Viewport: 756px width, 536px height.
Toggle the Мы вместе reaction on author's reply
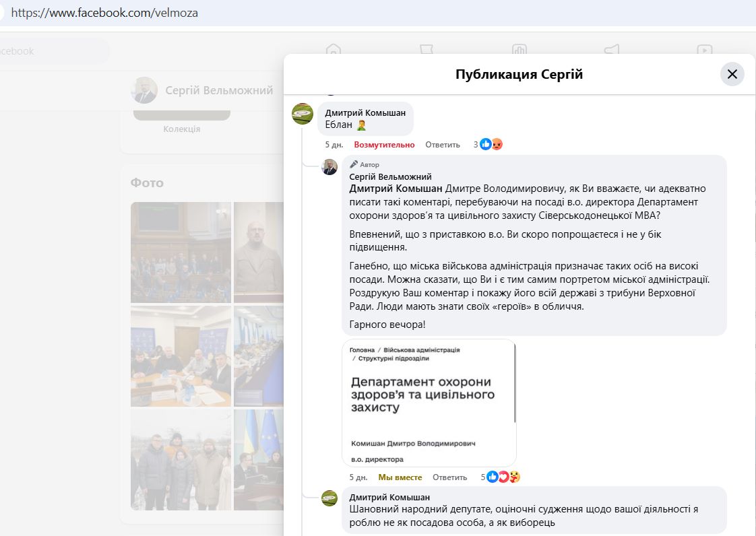[x=400, y=477]
